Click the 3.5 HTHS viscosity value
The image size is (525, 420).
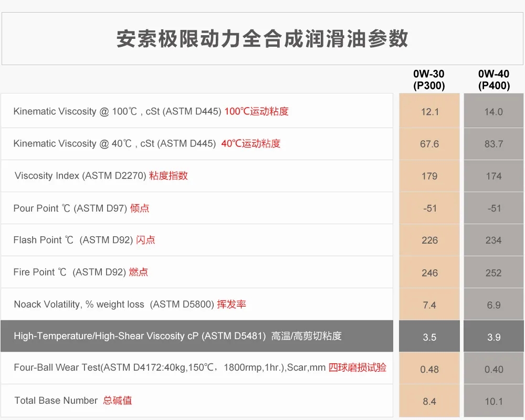point(429,337)
